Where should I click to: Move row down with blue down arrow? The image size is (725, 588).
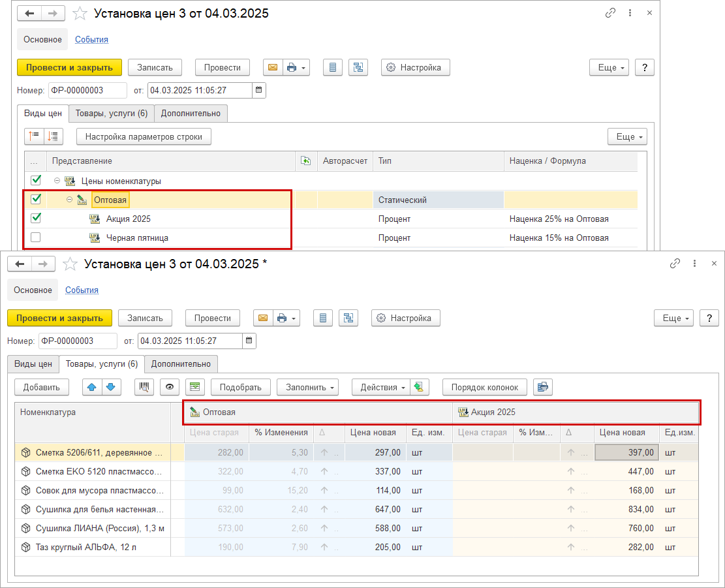pos(112,387)
